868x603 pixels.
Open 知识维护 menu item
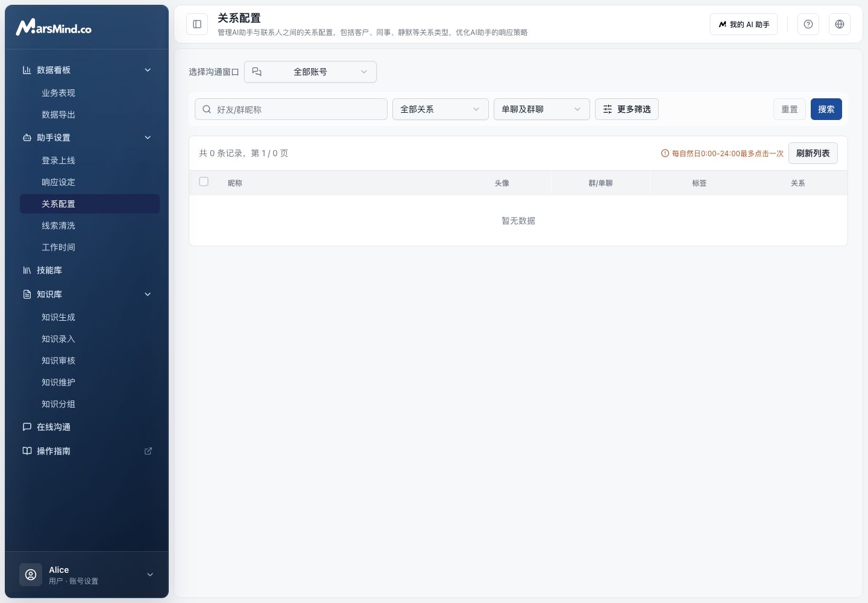pyautogui.click(x=90, y=382)
